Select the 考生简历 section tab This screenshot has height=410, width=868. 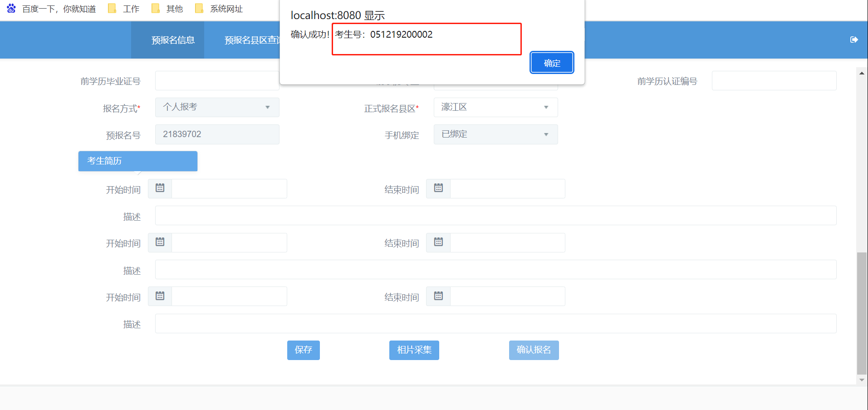coord(137,161)
